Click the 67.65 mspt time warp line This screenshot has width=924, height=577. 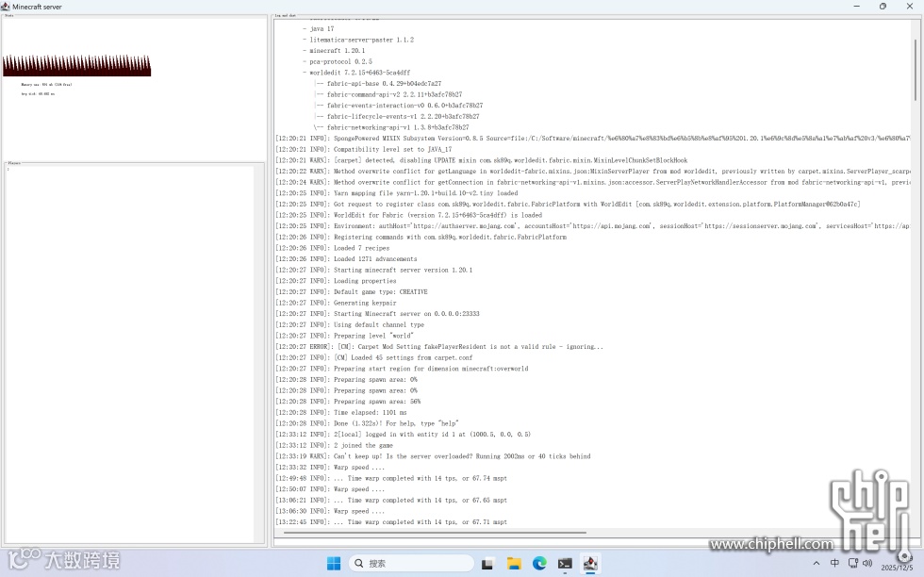[391, 501]
